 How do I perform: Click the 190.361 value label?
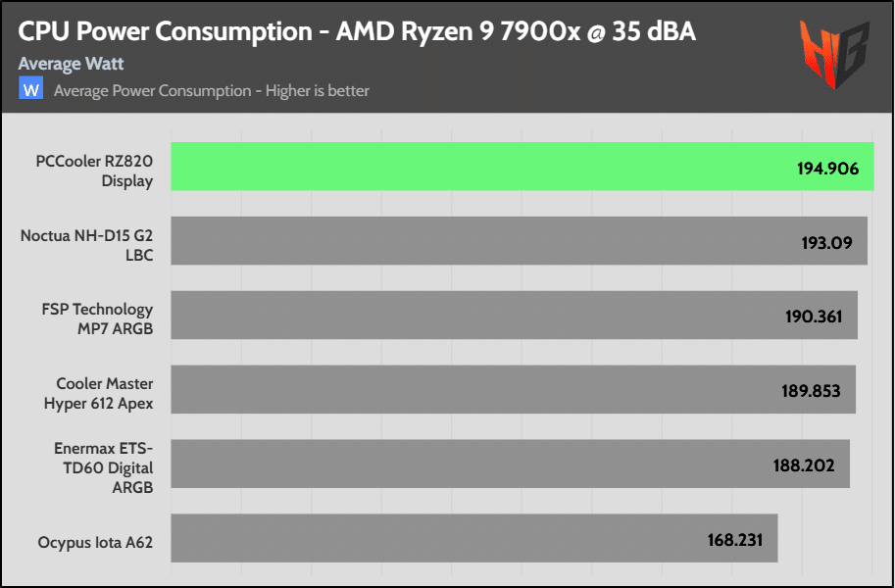[x=812, y=317]
